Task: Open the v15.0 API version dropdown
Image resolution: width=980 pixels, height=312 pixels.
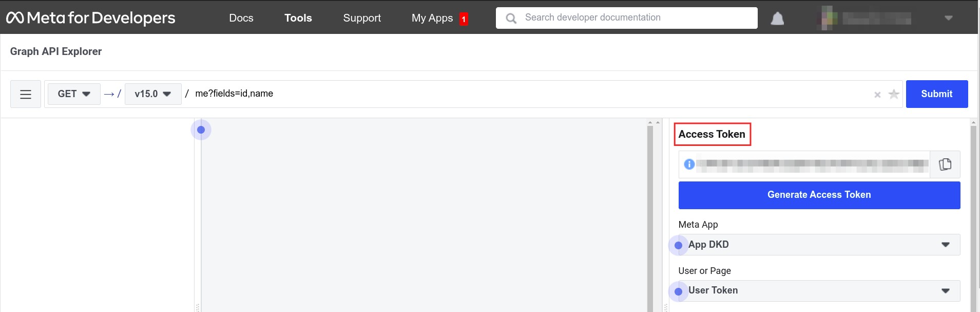Action: click(x=152, y=94)
